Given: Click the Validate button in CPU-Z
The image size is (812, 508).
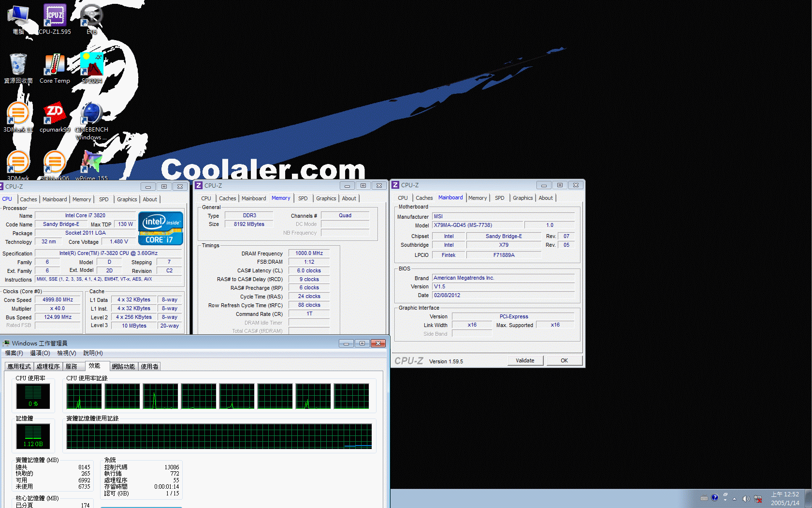Looking at the screenshot, I should click(x=525, y=360).
